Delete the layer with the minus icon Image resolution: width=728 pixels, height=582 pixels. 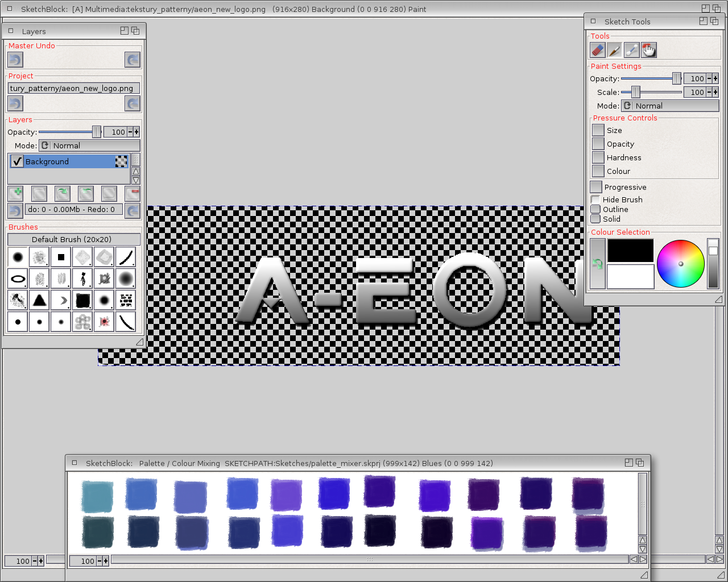point(133,193)
